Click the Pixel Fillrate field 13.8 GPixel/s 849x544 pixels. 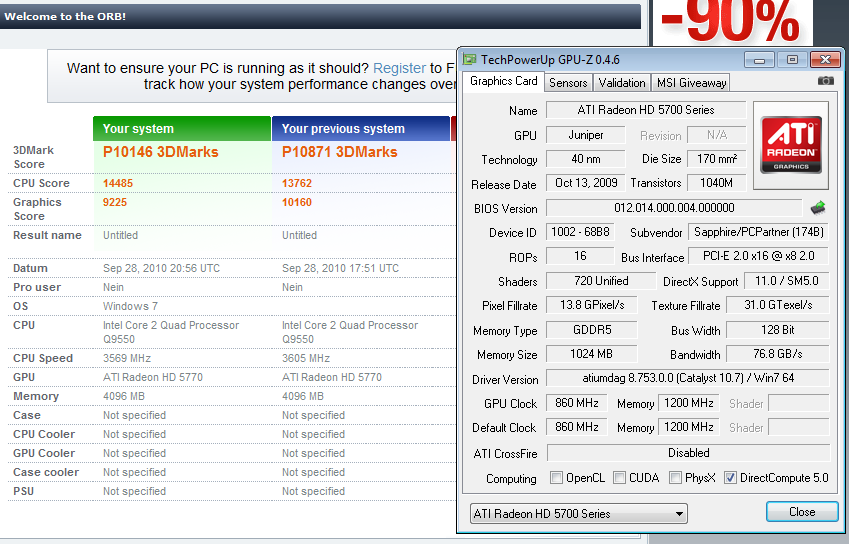(x=592, y=305)
